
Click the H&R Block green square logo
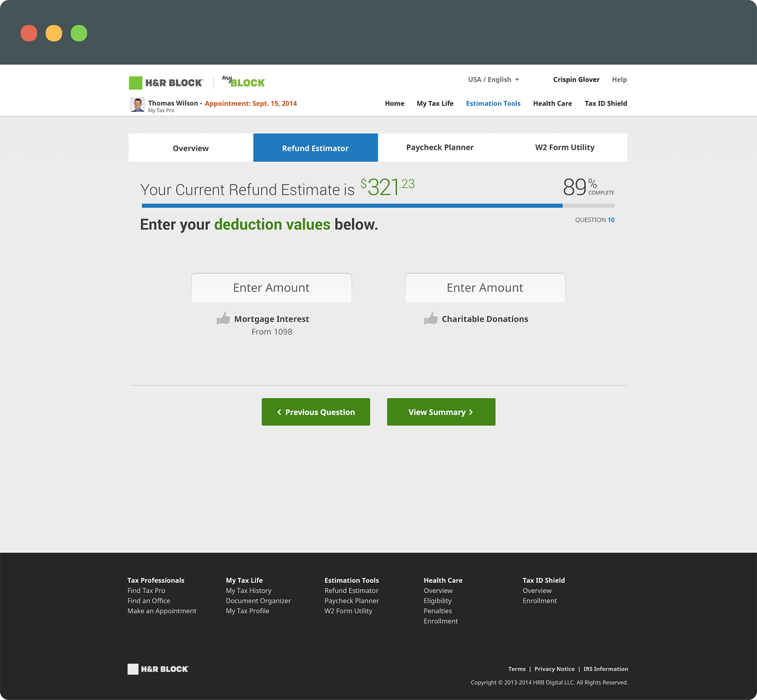click(135, 83)
